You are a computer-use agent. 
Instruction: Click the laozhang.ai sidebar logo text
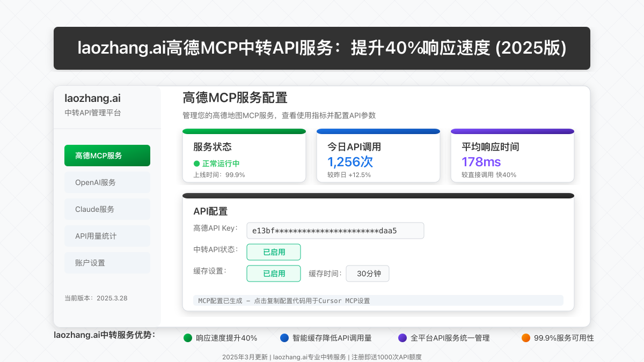[x=92, y=98]
